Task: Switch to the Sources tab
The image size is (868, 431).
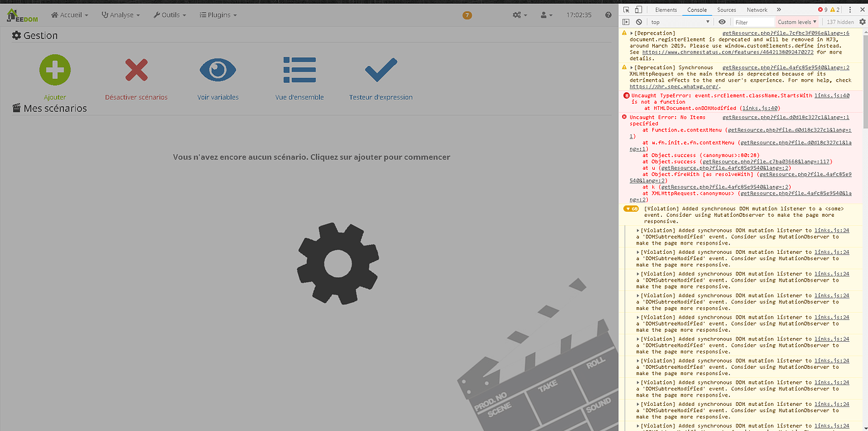Action: point(726,10)
